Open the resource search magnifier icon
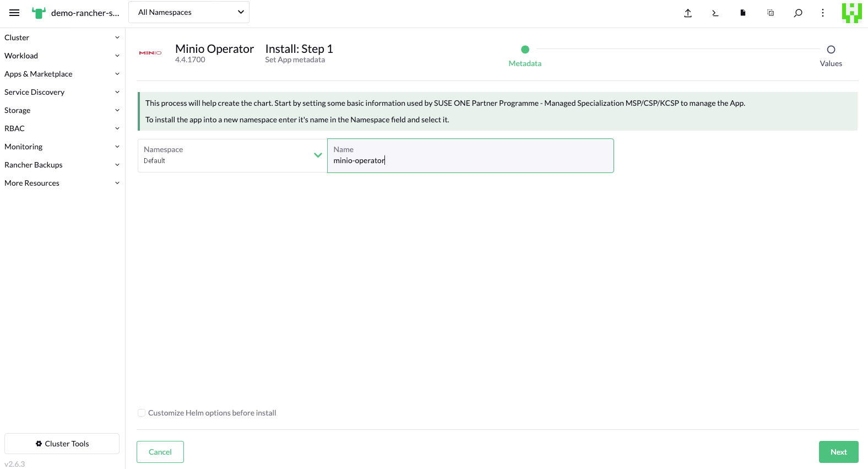 click(x=798, y=13)
